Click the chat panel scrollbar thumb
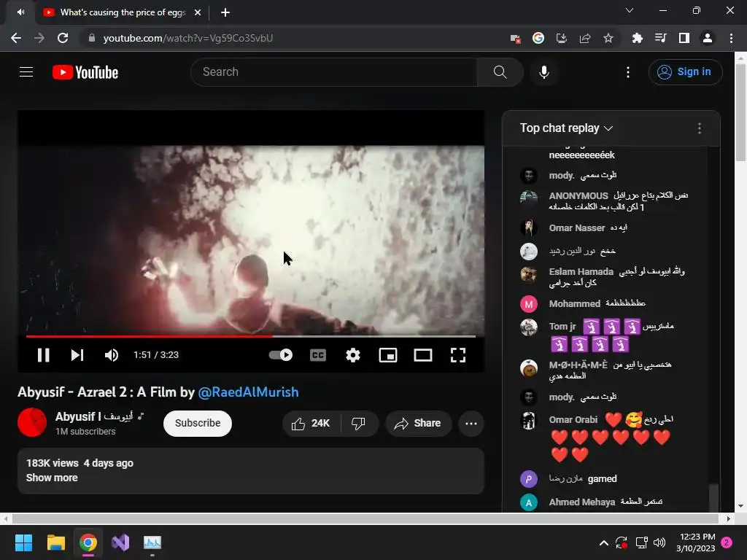 [713, 497]
